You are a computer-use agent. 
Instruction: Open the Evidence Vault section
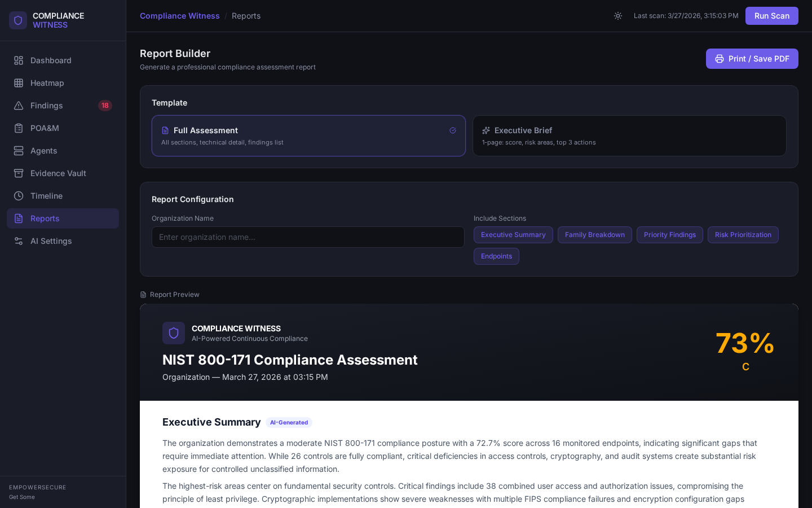(x=19, y=173)
